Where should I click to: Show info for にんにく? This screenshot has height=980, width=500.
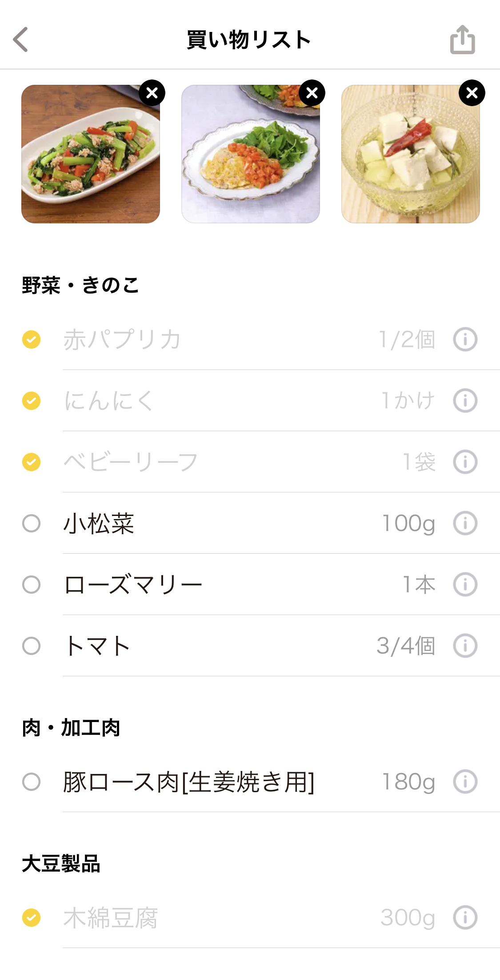(x=465, y=401)
